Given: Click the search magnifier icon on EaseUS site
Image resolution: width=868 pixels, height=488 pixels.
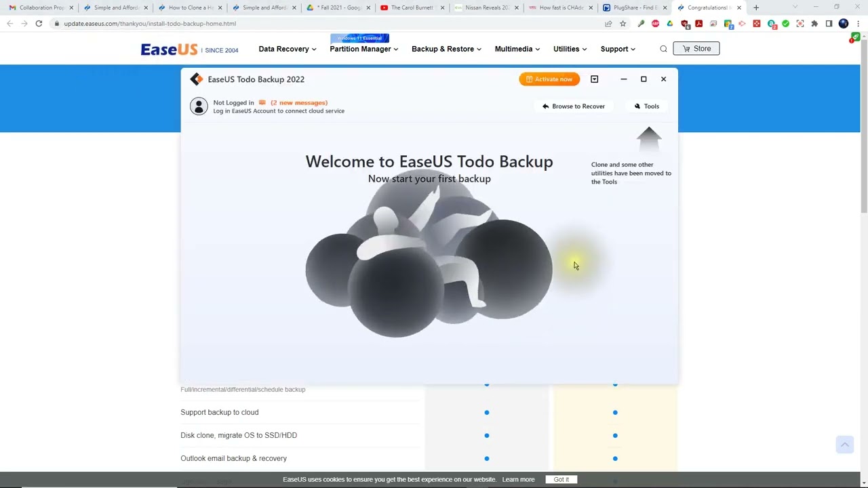Looking at the screenshot, I should [x=663, y=49].
